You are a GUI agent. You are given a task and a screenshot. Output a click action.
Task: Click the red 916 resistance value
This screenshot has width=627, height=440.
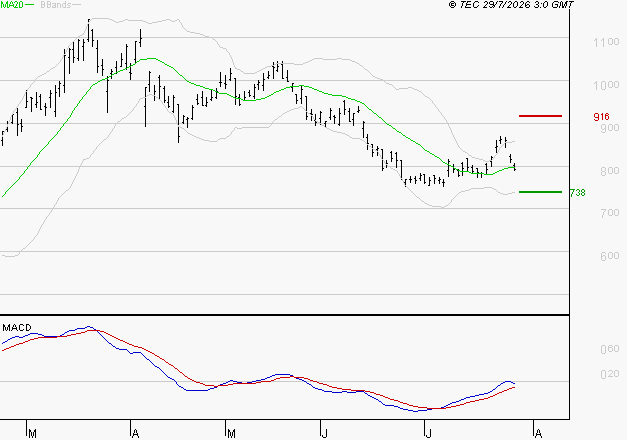[601, 116]
